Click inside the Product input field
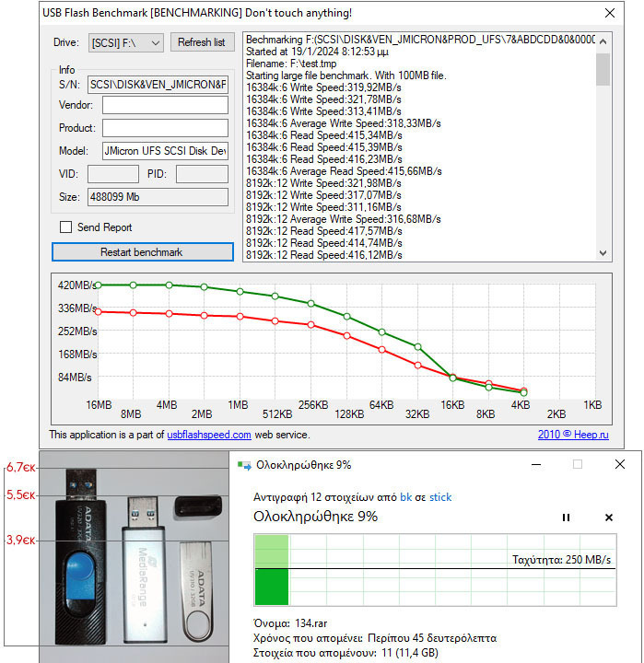The height and width of the screenshot is (663, 644). point(165,128)
